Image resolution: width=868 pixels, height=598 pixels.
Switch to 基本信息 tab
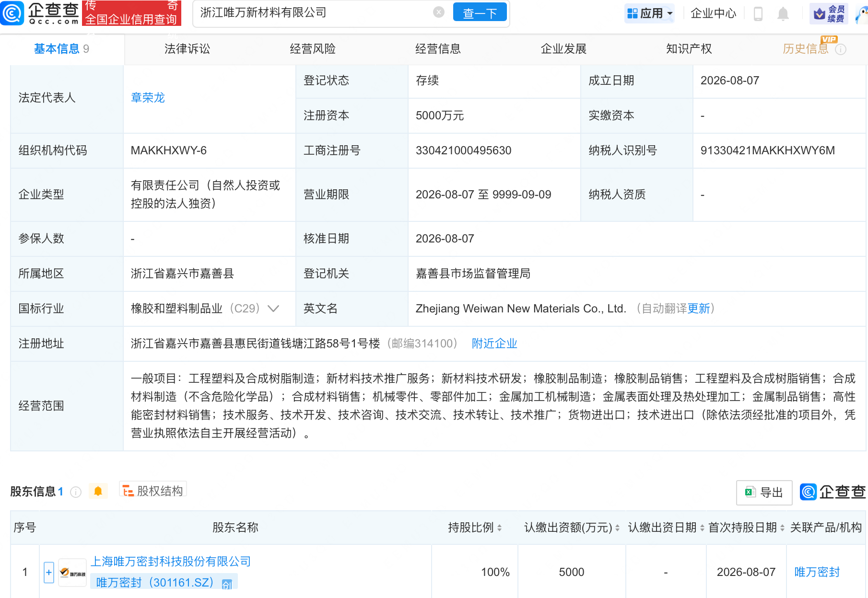click(x=61, y=49)
